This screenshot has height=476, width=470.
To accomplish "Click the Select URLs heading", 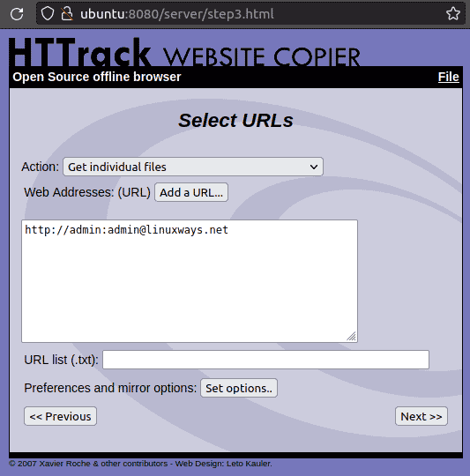I will coord(235,120).
